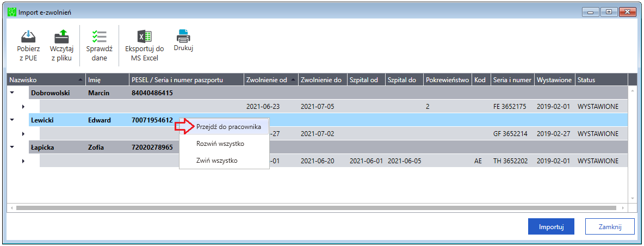Sort by the Nazwisko column header

[46, 79]
